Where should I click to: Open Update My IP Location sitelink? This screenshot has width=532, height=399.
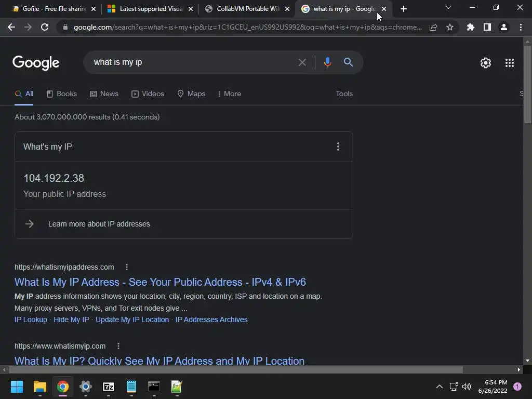[x=132, y=320]
